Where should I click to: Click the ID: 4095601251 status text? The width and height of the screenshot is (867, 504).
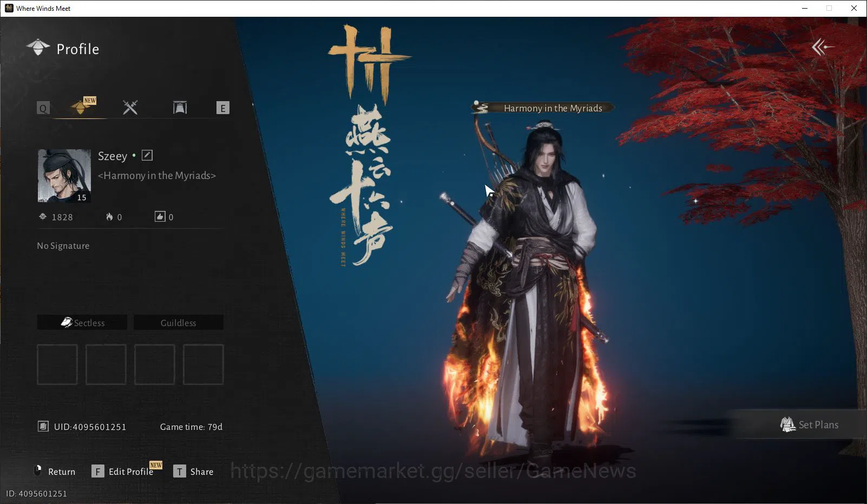pos(36,493)
